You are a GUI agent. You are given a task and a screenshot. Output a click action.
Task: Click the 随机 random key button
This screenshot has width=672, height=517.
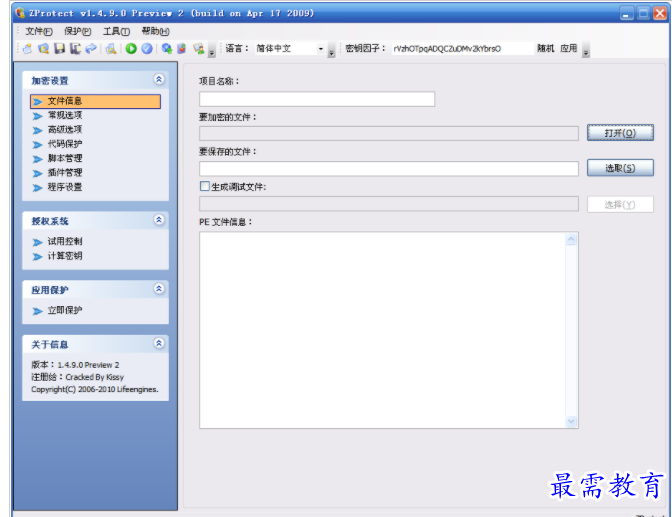546,48
